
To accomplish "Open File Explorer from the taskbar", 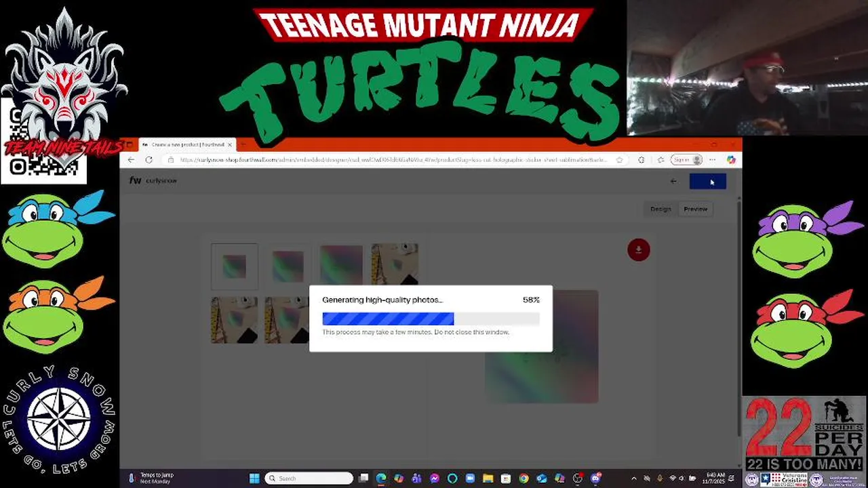I will (488, 479).
